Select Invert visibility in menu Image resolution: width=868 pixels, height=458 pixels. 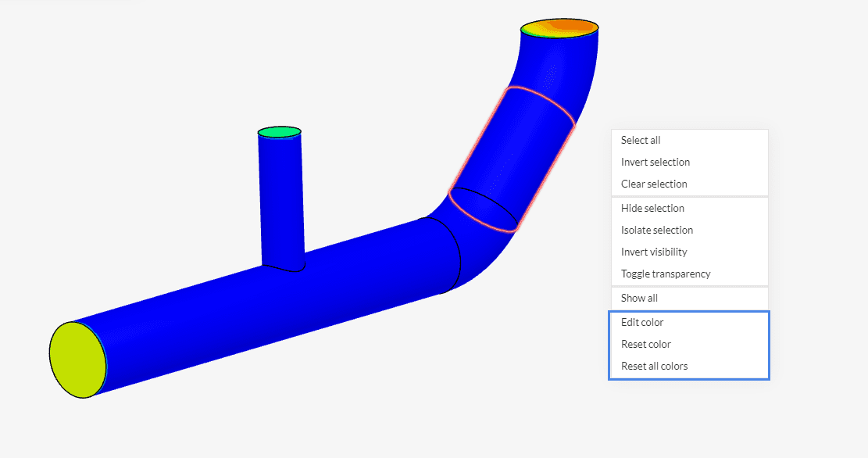(x=654, y=252)
